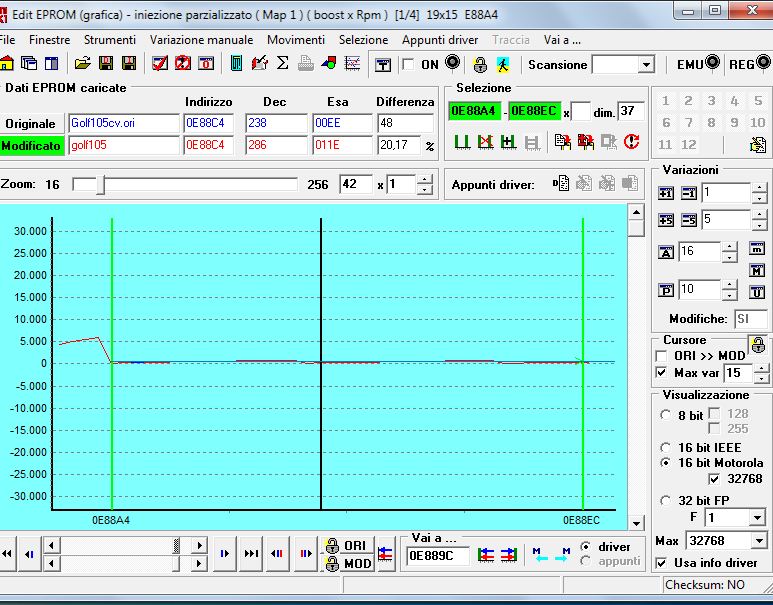This screenshot has height=605, width=773.
Task: Click the padlock icon in the toolbar
Action: pos(480,64)
